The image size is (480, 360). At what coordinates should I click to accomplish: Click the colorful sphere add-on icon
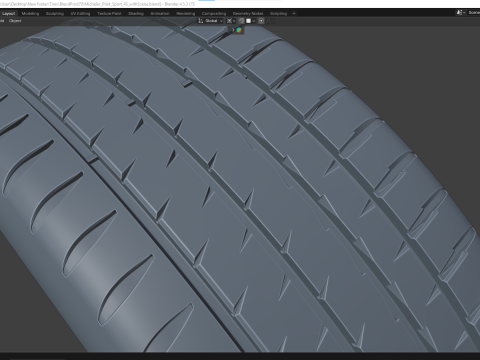[x=239, y=30]
